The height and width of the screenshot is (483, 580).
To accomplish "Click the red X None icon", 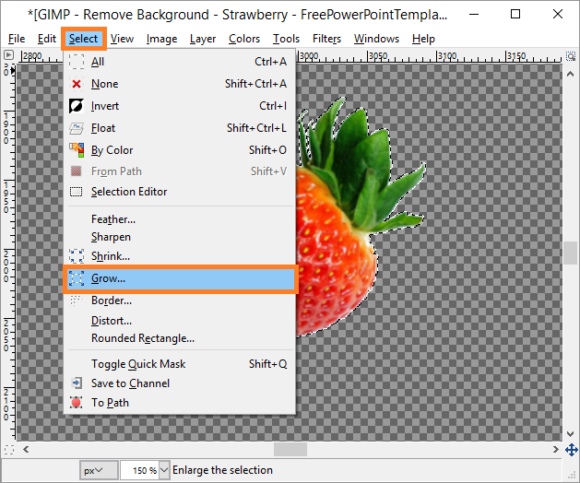I will pyautogui.click(x=77, y=84).
